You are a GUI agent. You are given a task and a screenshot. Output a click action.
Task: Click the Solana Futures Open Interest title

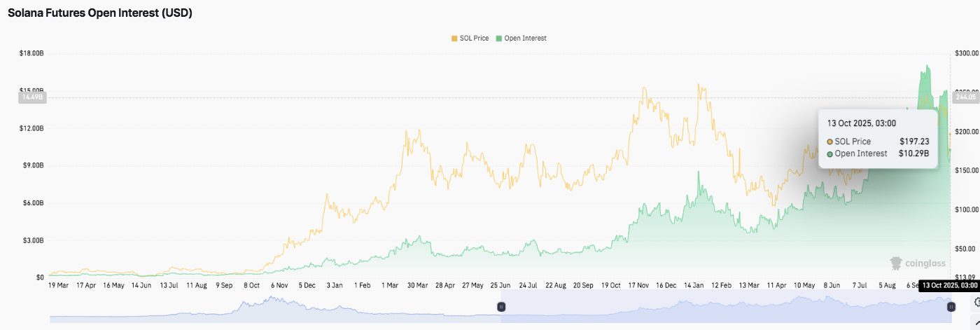(x=100, y=13)
